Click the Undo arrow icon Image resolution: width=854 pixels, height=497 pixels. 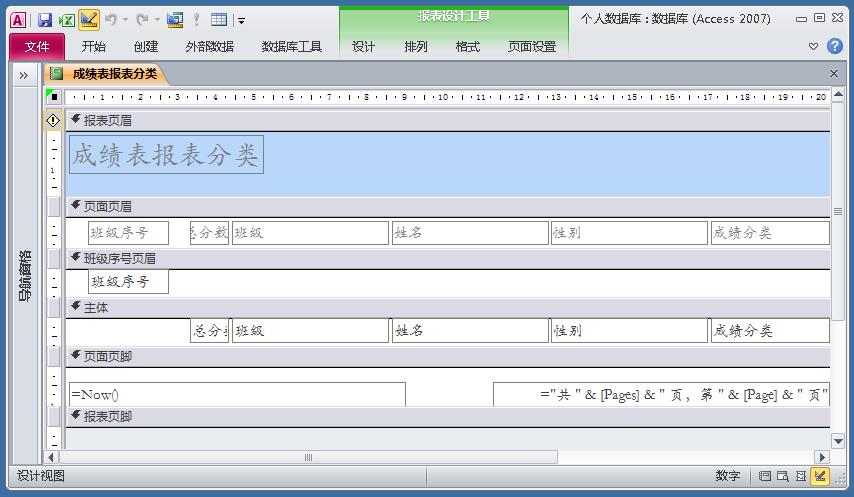pyautogui.click(x=111, y=20)
